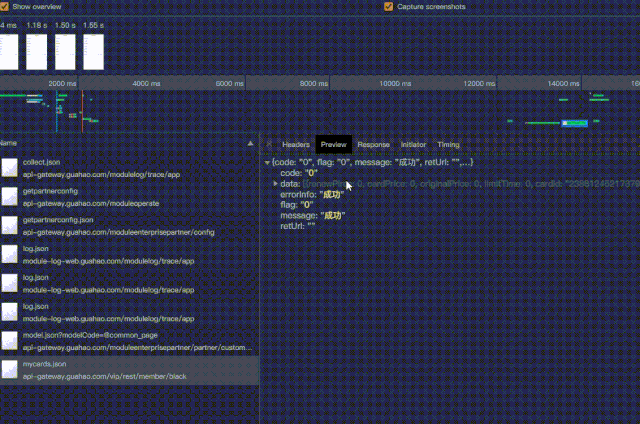Switch to the Response tab
Screen dimensions: 640x424
tap(373, 144)
